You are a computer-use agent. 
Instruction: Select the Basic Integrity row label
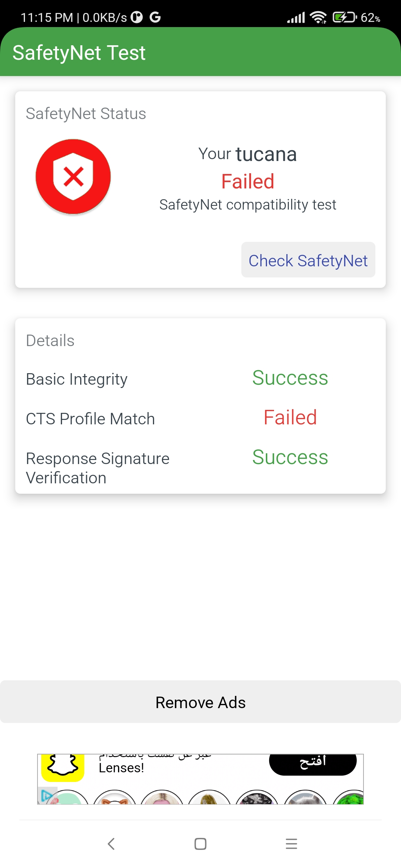77,379
